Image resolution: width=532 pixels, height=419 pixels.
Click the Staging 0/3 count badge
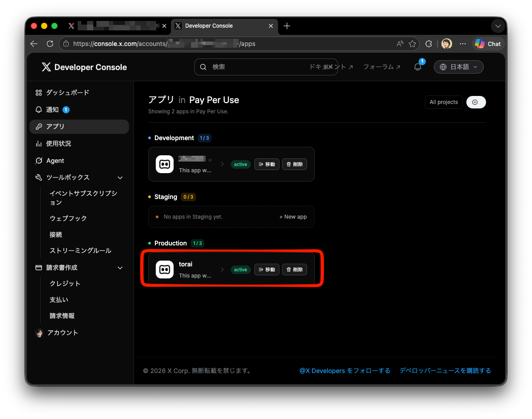(188, 197)
